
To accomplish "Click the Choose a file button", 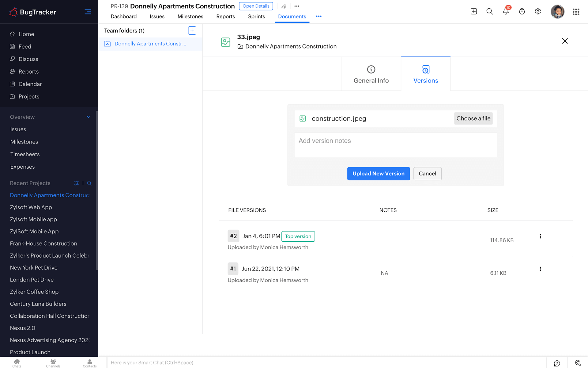I will coord(473,118).
